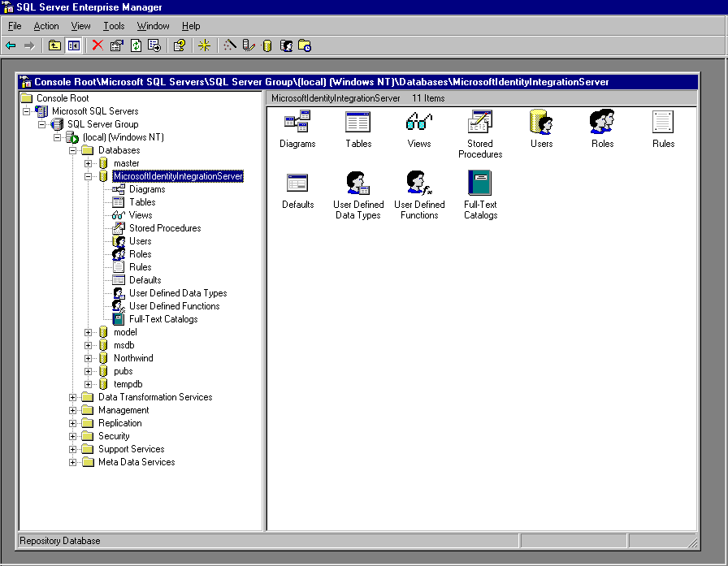Open Full-Text Catalogs icon in right pane

pyautogui.click(x=480, y=183)
